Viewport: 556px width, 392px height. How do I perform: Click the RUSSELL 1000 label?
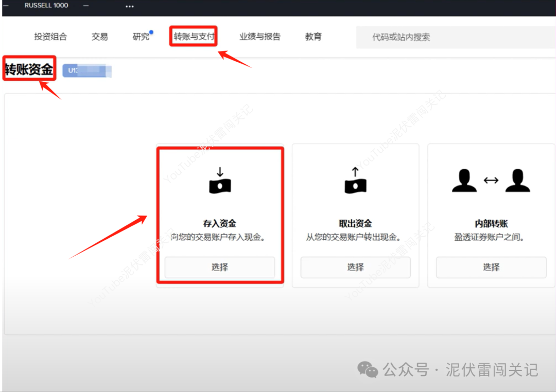point(46,5)
